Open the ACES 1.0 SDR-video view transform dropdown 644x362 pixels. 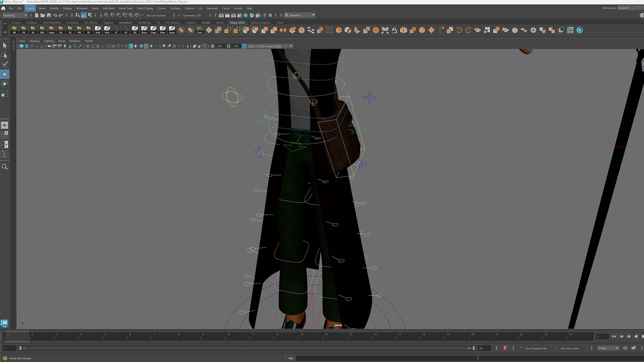[x=270, y=46]
